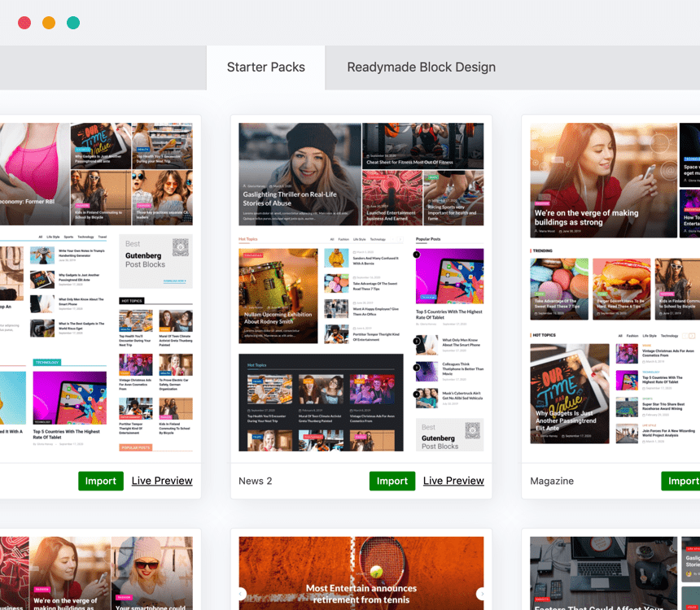Click the Magazine pack title
Image resolution: width=700 pixels, height=610 pixels.
(552, 481)
